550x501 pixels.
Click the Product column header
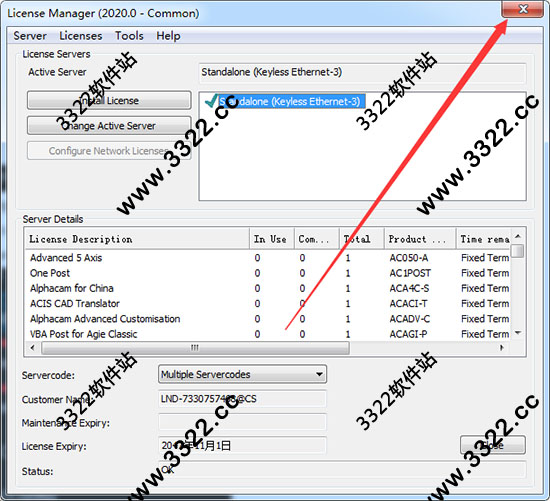coord(420,239)
